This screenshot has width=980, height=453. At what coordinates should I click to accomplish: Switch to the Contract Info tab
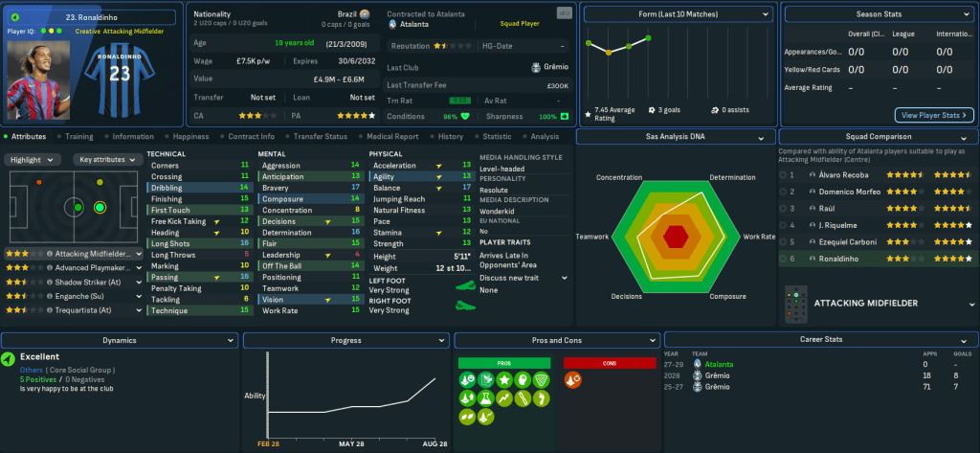click(x=252, y=137)
